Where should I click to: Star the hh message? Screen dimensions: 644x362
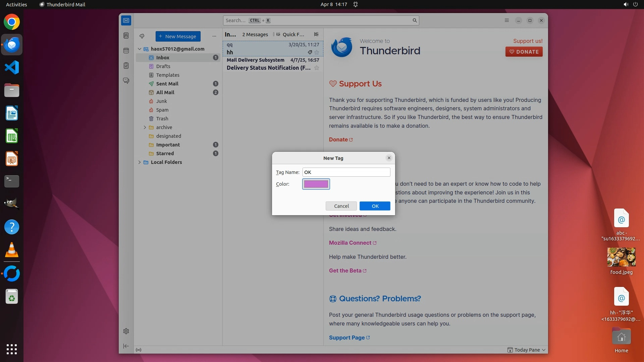(317, 52)
